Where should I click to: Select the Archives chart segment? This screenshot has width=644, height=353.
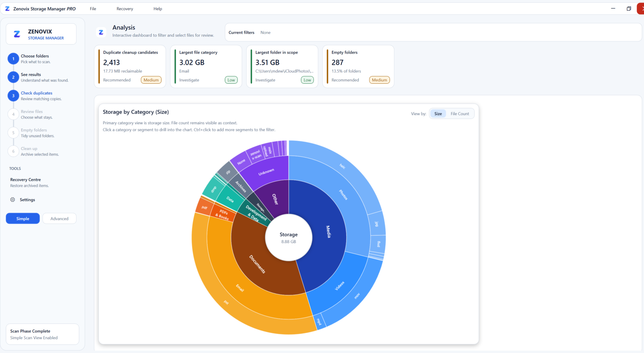point(240,186)
